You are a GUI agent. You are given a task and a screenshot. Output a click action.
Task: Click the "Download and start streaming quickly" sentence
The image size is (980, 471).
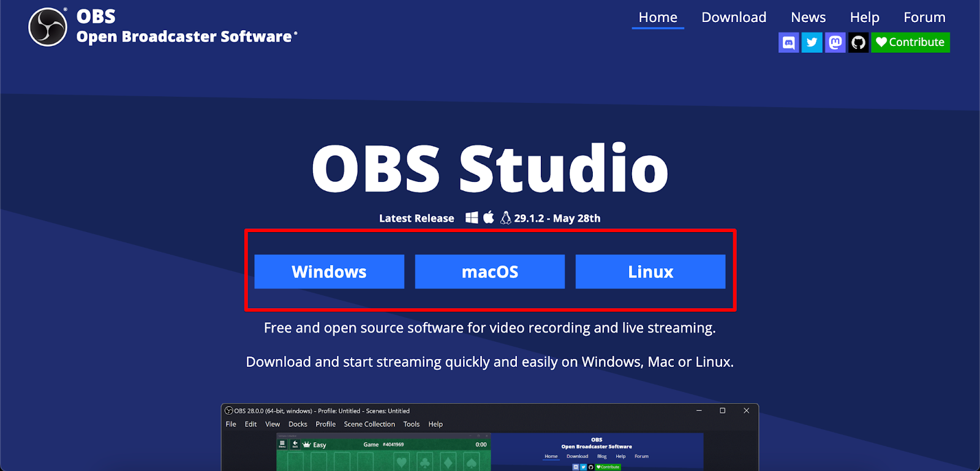click(490, 362)
